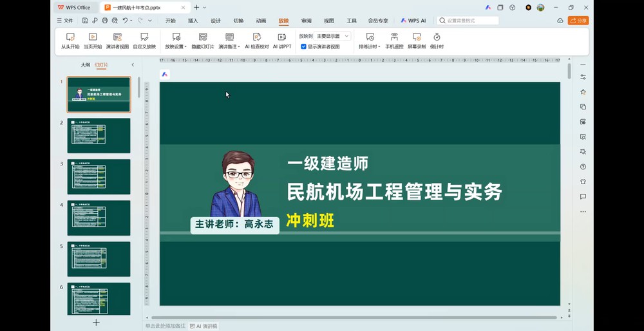
Task: Open AI check and proofread (AI检查校对)
Action: coord(257,41)
